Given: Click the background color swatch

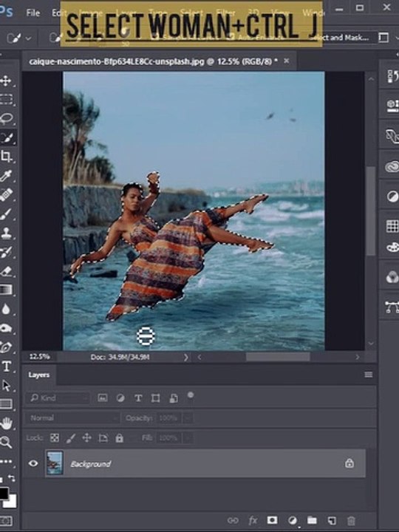Looking at the screenshot, I should tap(11, 502).
